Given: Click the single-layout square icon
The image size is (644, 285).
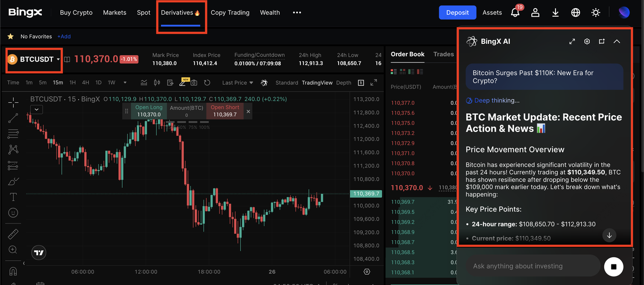Looking at the screenshot, I should coord(361,83).
